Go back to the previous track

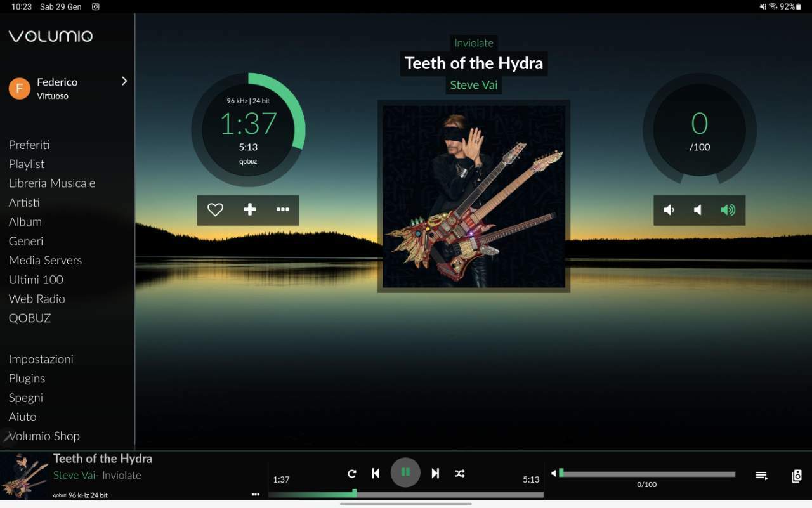pyautogui.click(x=376, y=473)
